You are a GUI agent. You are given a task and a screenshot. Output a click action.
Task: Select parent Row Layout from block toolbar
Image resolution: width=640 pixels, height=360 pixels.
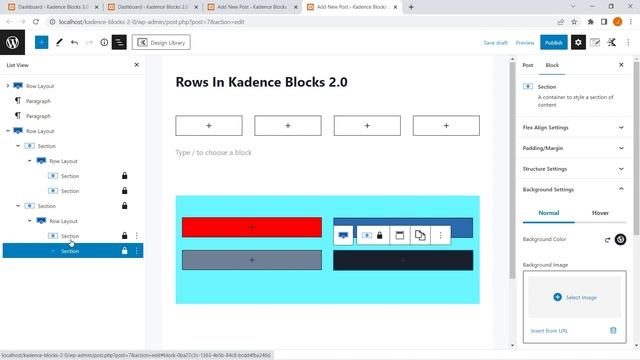[x=343, y=236]
